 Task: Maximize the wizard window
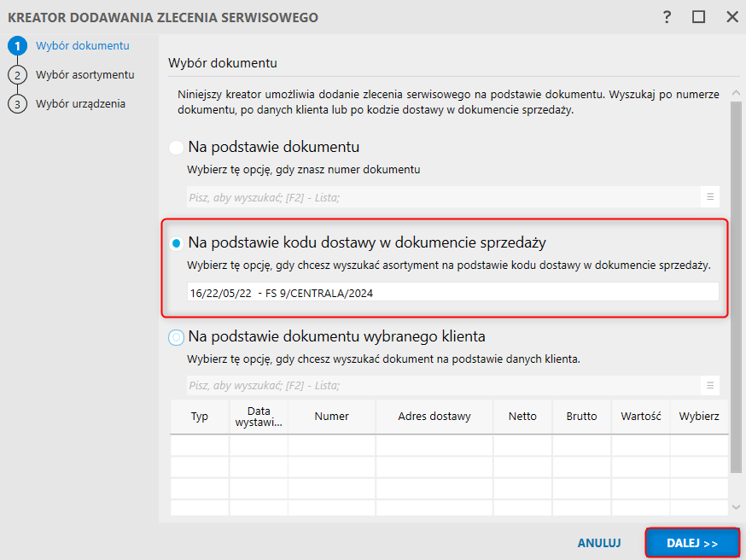[x=699, y=17]
